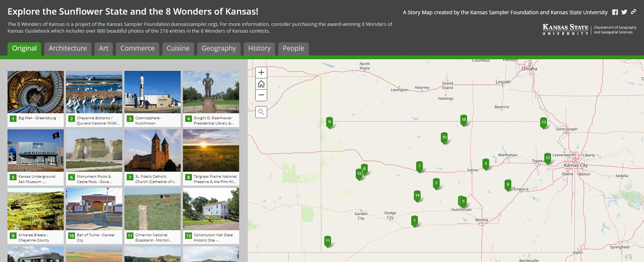Select map marker 1 east of Dodge City
This screenshot has width=644, height=262.
coord(415,221)
